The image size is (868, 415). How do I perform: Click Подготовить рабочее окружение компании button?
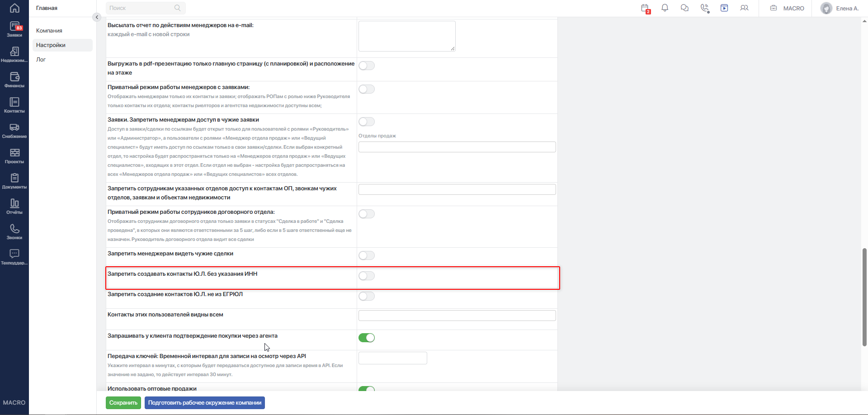(205, 403)
